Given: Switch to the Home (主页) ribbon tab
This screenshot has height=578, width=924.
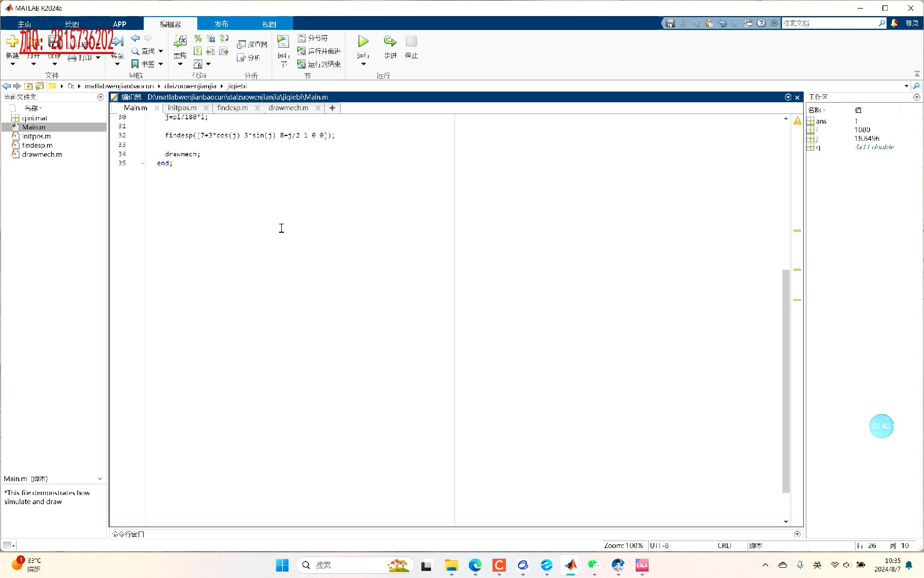Looking at the screenshot, I should coord(25,24).
